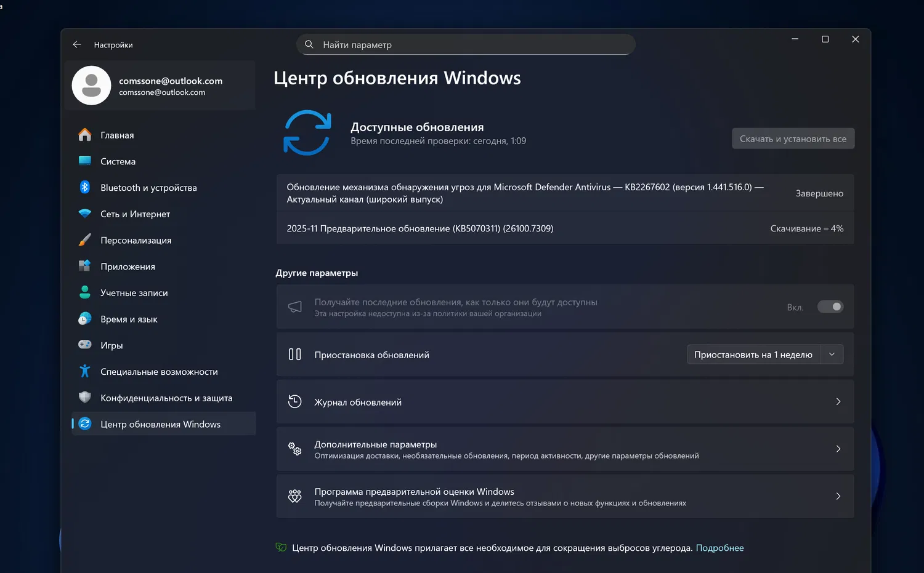Viewport: 924px width, 573px height.
Task: Click the back arrow icon
Action: click(x=77, y=44)
